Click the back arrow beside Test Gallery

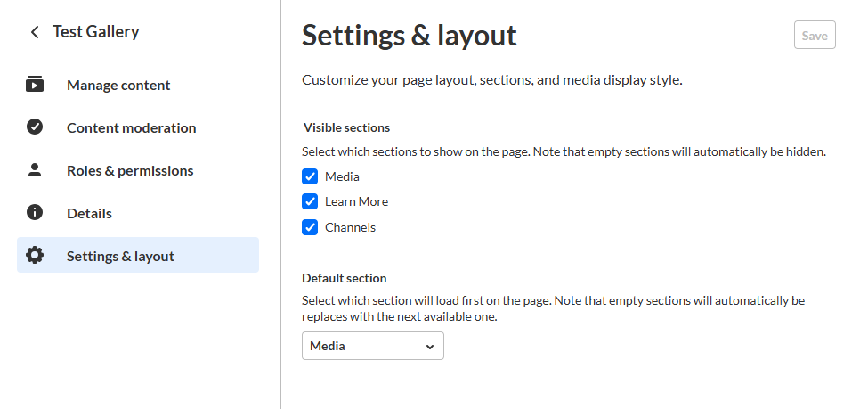35,32
